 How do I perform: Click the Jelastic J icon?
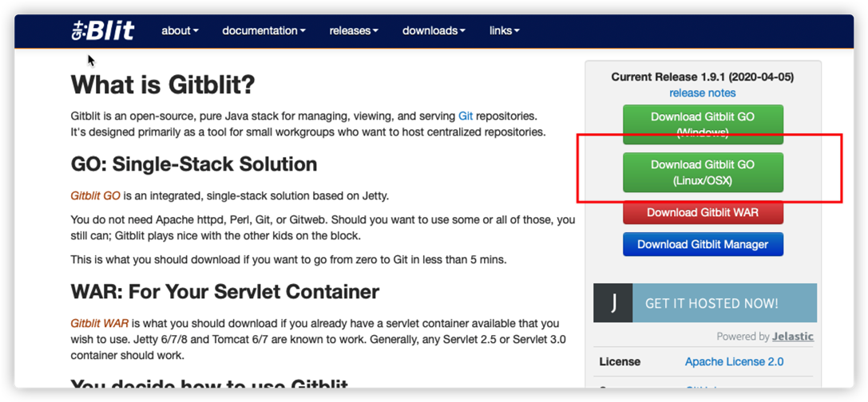(612, 303)
